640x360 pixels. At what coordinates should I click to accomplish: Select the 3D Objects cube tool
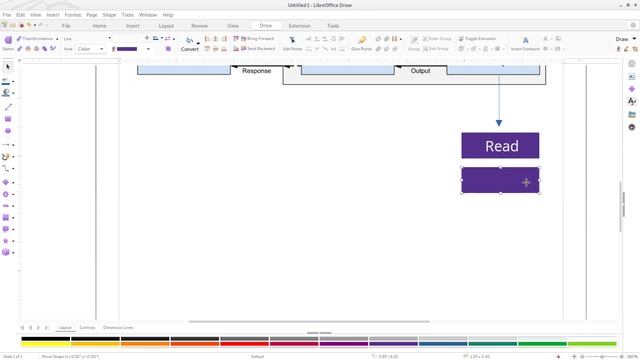[6, 252]
